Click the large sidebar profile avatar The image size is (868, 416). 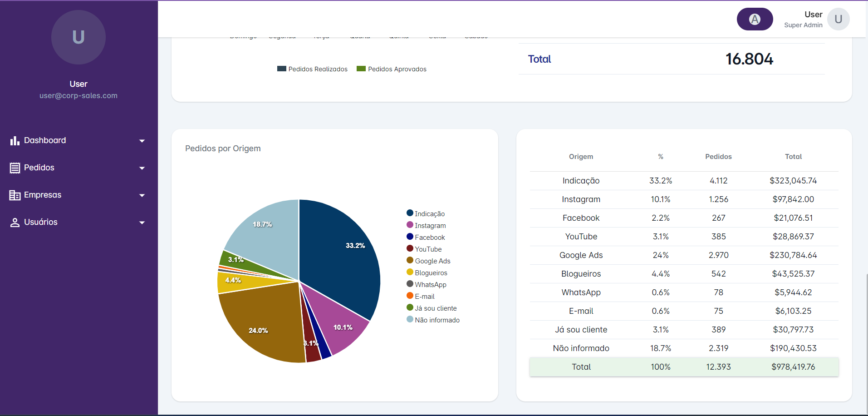tap(78, 37)
